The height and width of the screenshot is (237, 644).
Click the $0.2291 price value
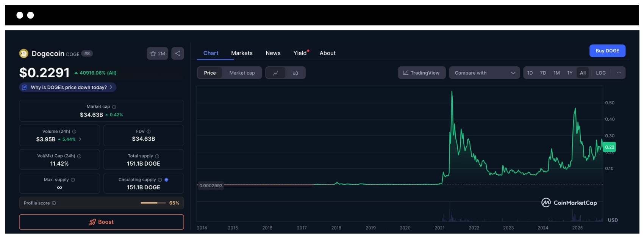(x=44, y=72)
